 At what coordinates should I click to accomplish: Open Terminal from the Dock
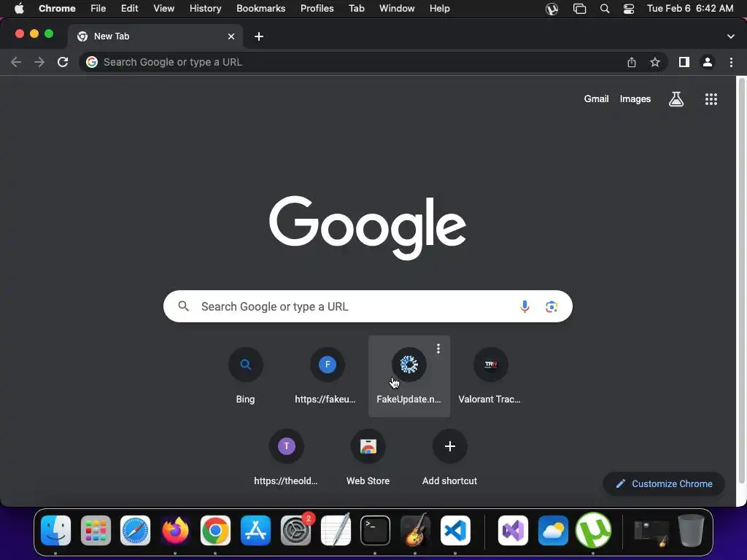(376, 531)
